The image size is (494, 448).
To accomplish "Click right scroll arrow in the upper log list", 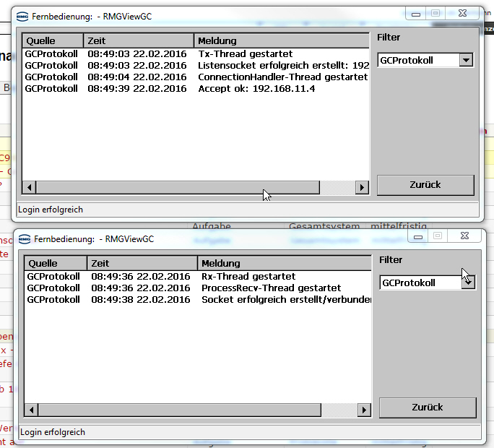I will click(x=362, y=188).
